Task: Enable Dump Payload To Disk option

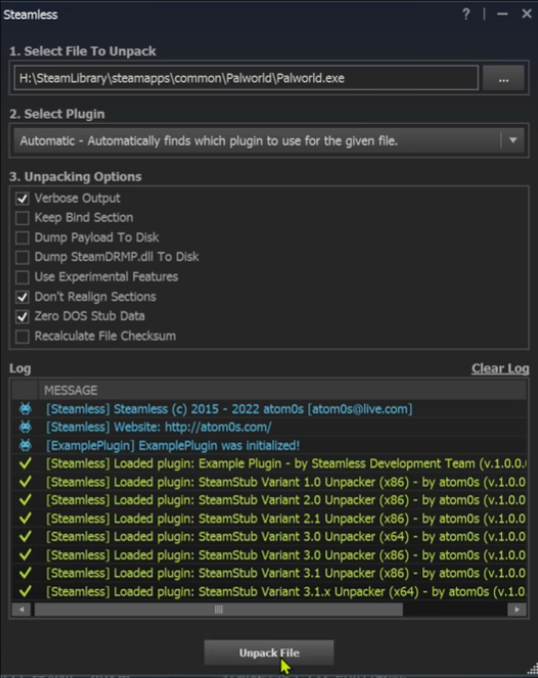Action: [22, 237]
